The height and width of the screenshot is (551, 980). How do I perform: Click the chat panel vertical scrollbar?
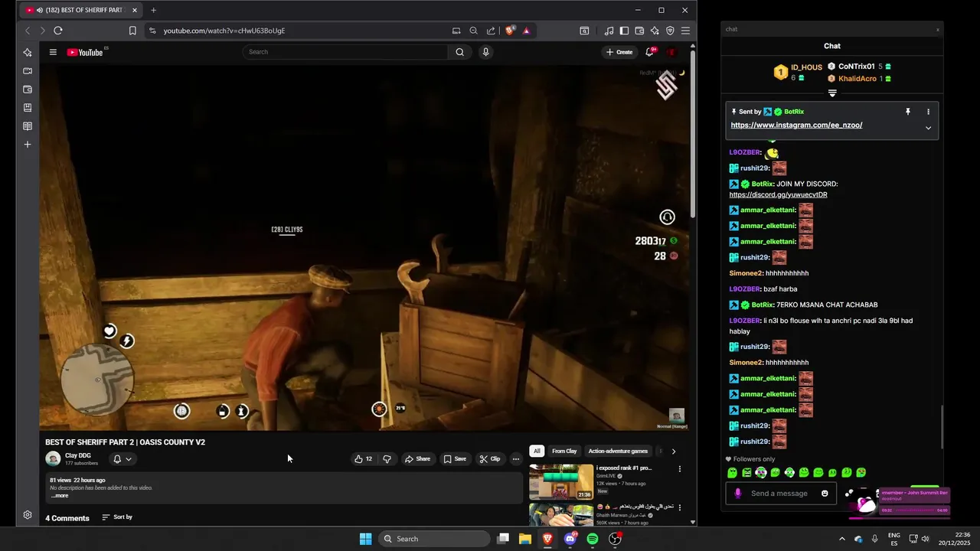[x=941, y=427]
